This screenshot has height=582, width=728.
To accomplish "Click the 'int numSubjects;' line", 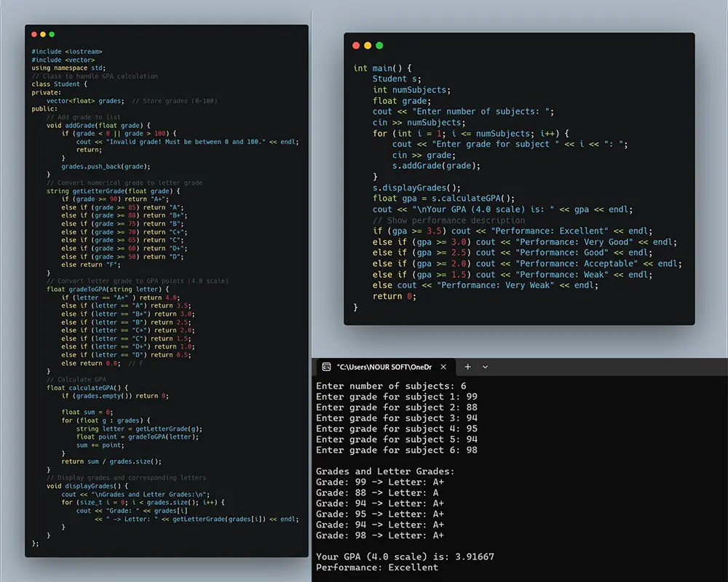I will pyautogui.click(x=411, y=90).
